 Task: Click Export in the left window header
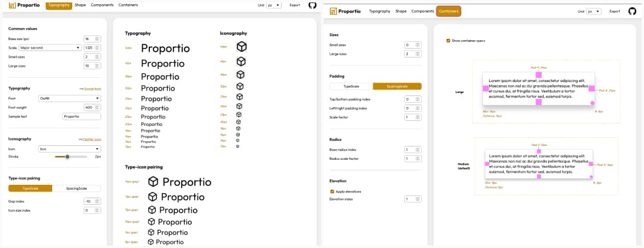294,5
